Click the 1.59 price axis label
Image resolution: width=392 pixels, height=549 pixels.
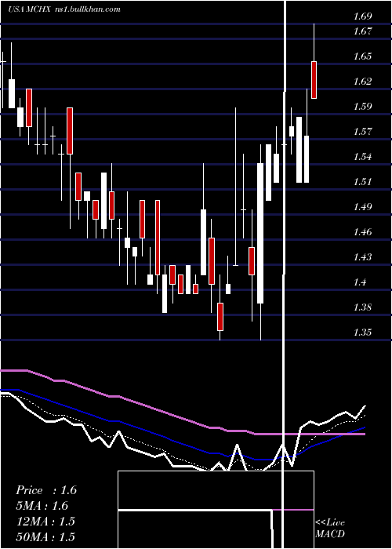coord(362,107)
